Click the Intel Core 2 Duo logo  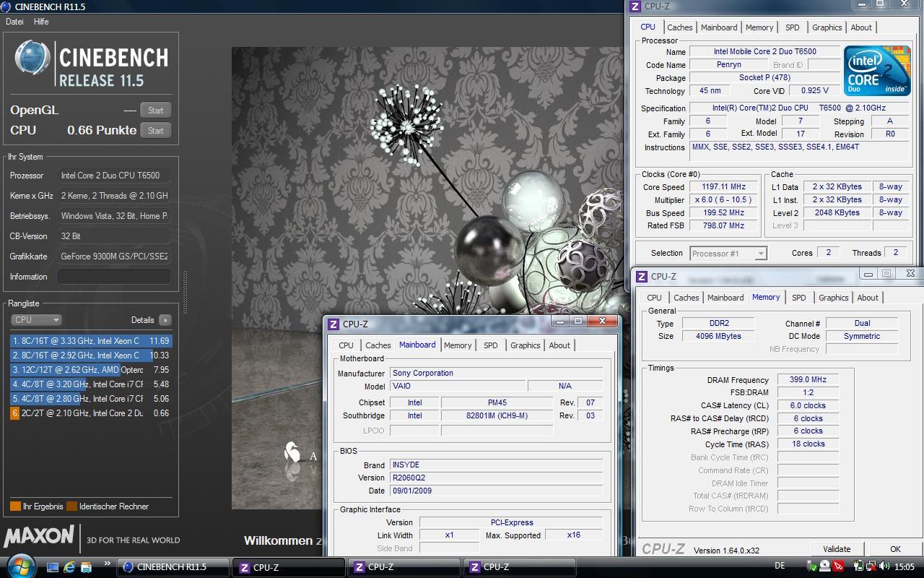click(x=877, y=71)
